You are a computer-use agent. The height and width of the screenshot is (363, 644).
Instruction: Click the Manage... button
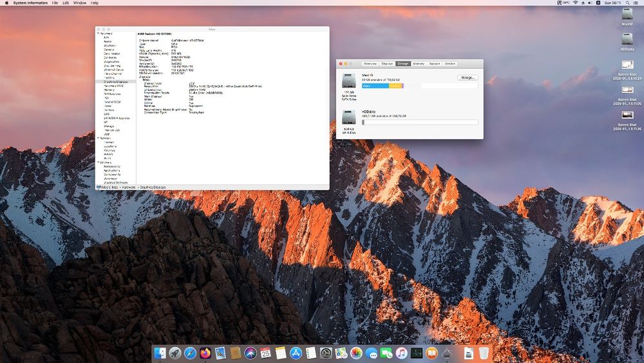468,77
